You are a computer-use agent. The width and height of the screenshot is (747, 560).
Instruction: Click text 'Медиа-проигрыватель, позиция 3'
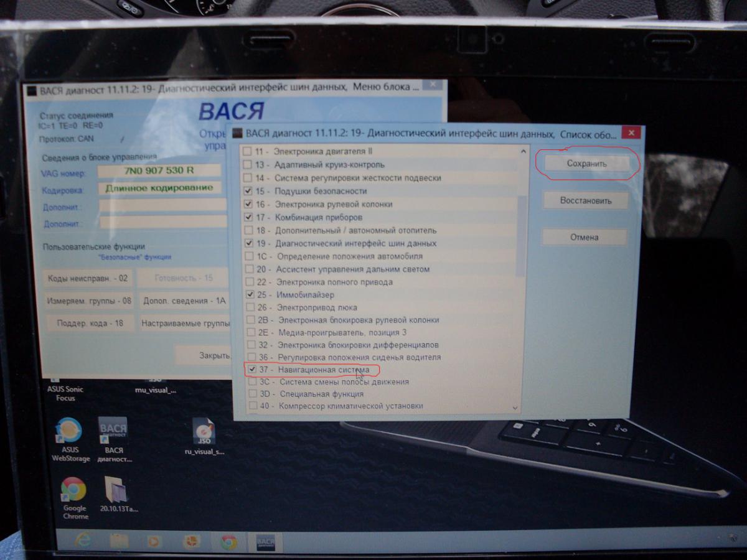pos(342,332)
